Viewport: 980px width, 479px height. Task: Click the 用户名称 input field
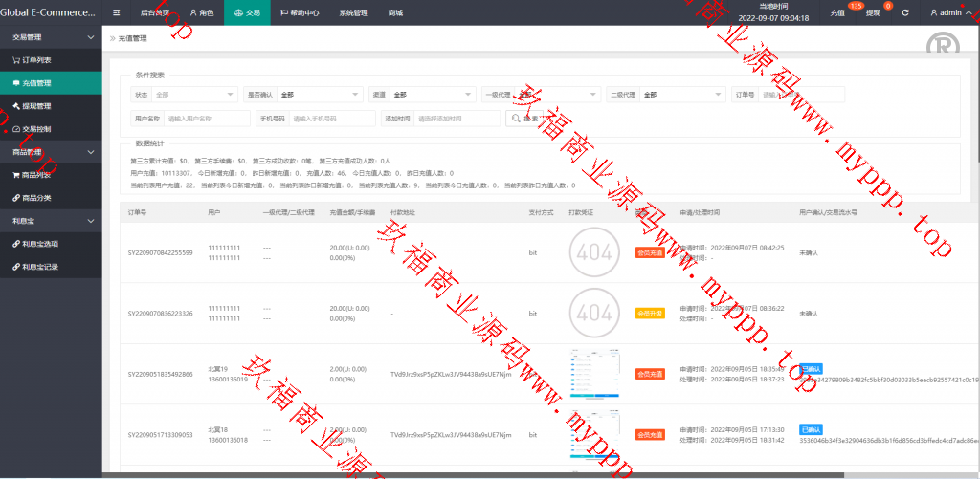point(206,119)
